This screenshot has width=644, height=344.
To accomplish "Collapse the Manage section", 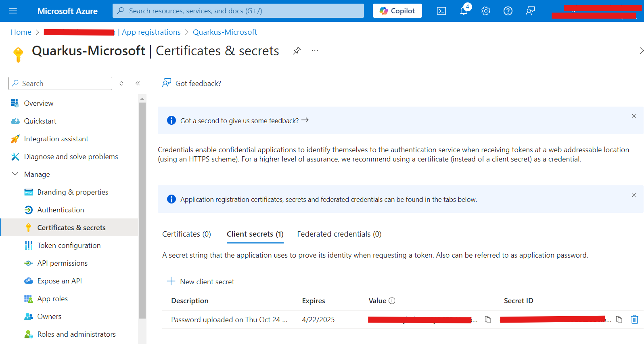I will pyautogui.click(x=15, y=174).
